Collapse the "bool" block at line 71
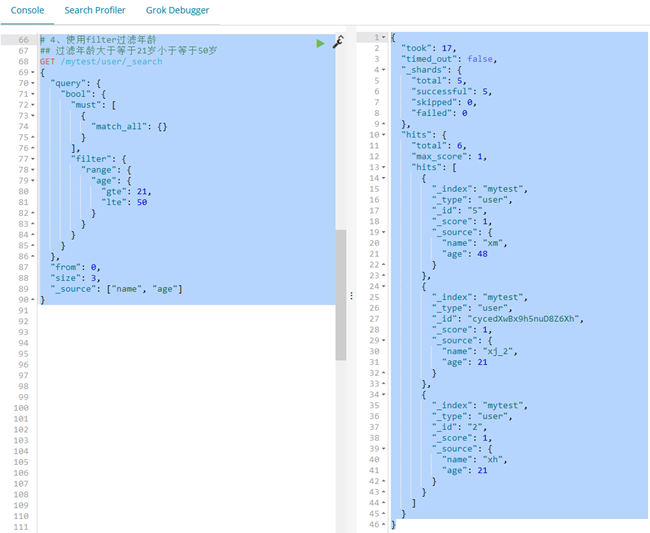 33,94
